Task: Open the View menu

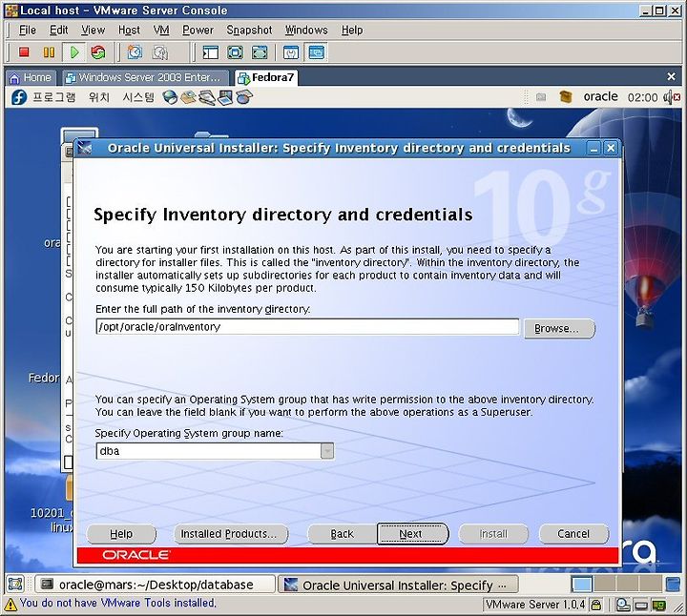Action: click(93, 31)
